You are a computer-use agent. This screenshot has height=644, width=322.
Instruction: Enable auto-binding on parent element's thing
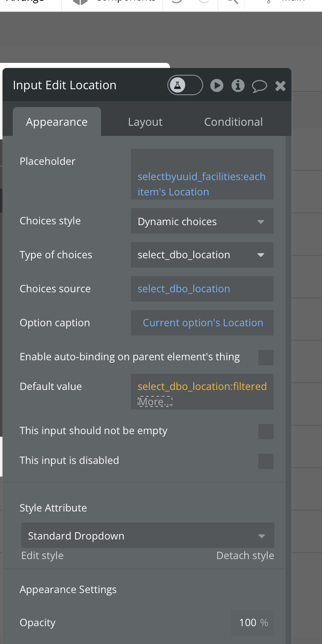tap(266, 358)
